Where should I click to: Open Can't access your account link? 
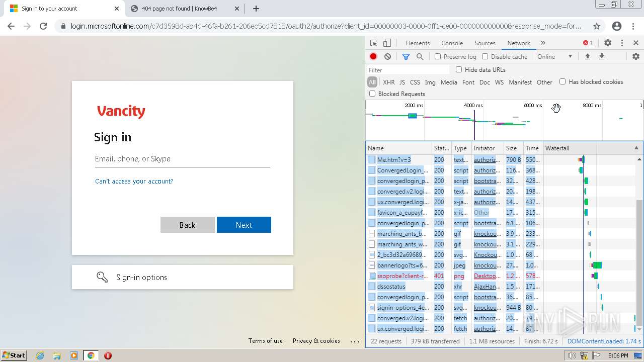pos(134,181)
